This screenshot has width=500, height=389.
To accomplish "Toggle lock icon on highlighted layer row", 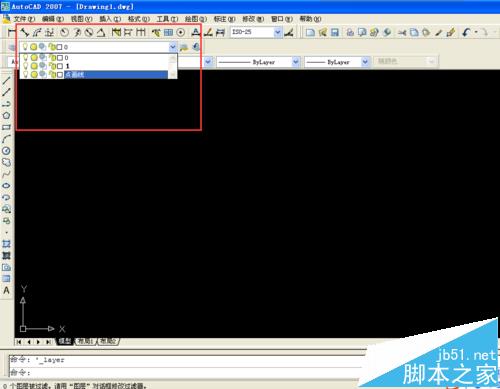I will tap(52, 74).
